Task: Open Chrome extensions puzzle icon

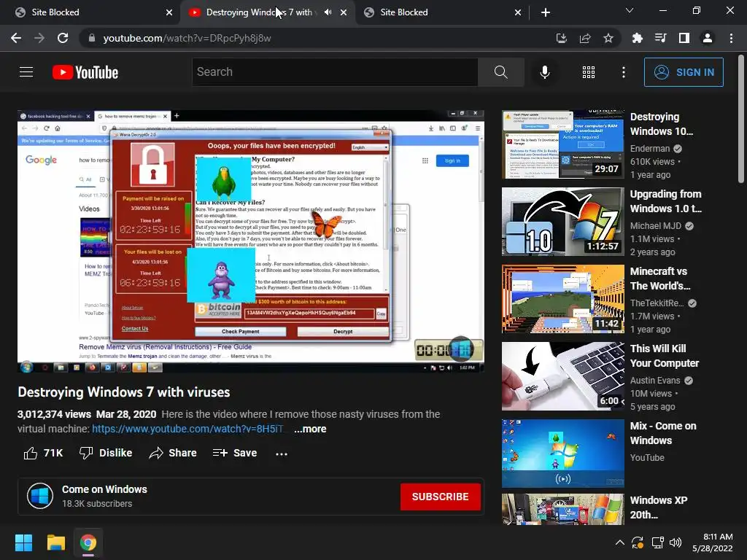Action: (x=637, y=38)
